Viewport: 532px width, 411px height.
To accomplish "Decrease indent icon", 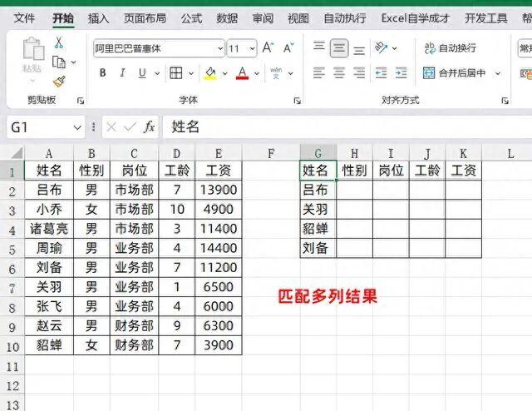I will 381,72.
